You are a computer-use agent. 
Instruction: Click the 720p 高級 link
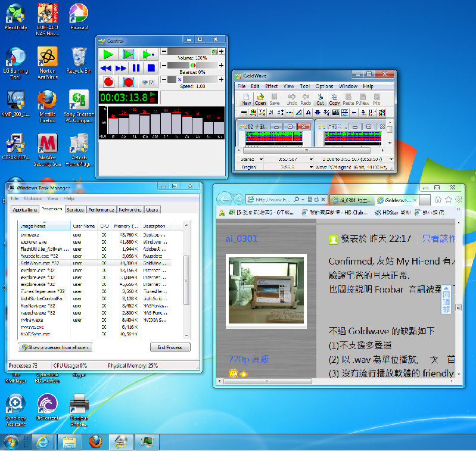pyautogui.click(x=248, y=359)
